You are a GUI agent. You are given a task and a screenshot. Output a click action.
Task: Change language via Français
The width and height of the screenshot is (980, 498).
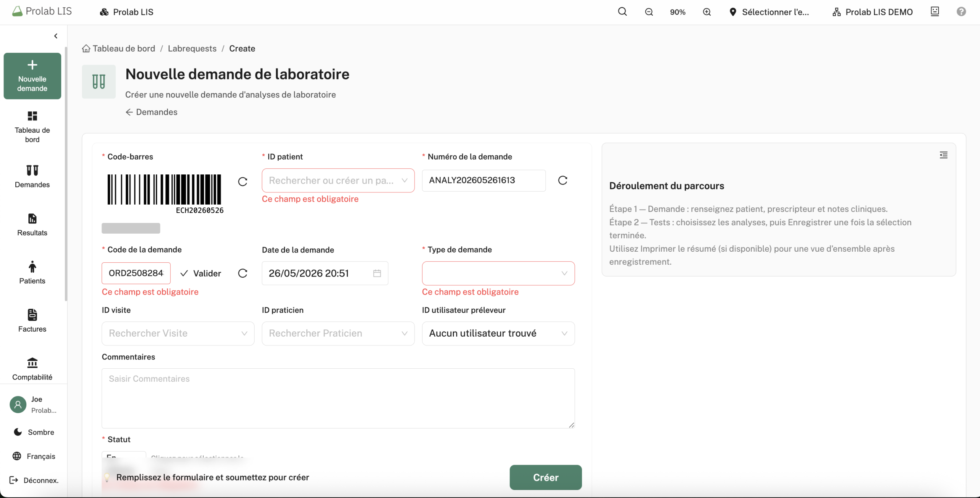(x=34, y=456)
